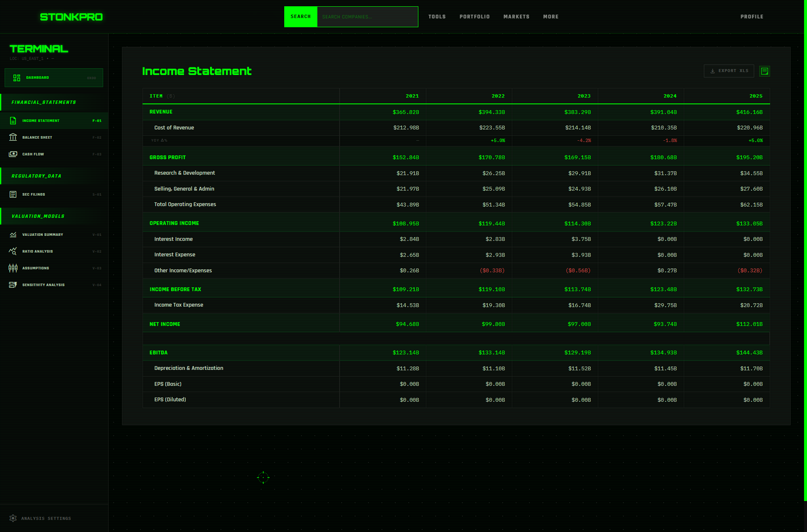
Task: Expand the More navigation menu
Action: (550, 17)
